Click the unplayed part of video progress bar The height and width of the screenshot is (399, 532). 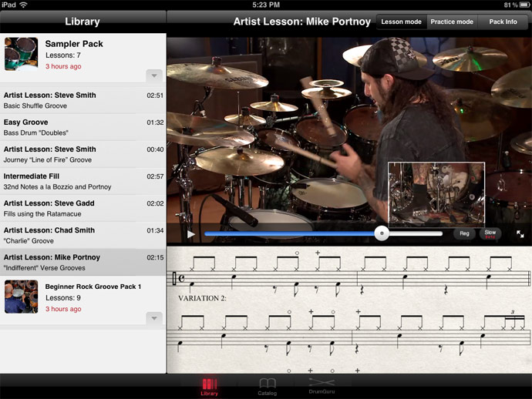click(x=416, y=233)
